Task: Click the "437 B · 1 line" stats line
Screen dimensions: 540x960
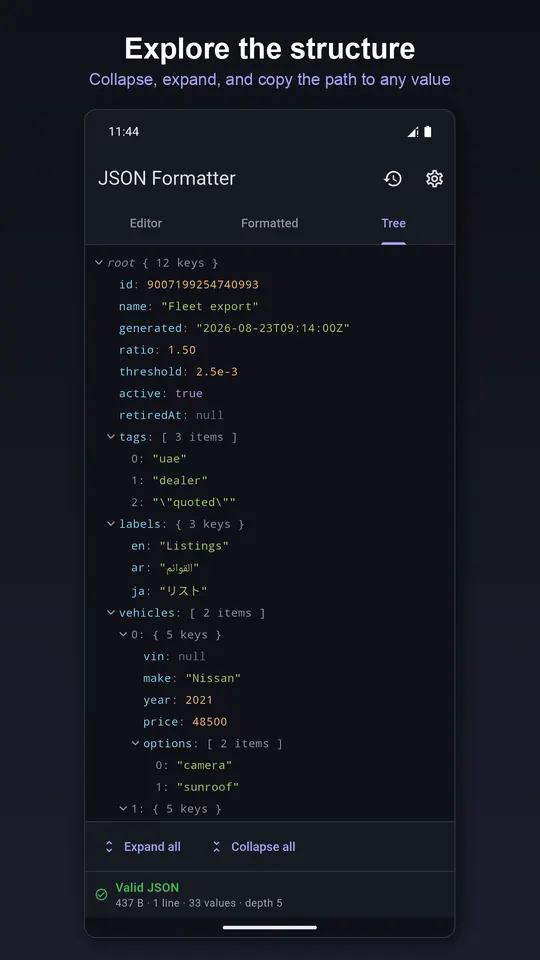Action: 198,903
